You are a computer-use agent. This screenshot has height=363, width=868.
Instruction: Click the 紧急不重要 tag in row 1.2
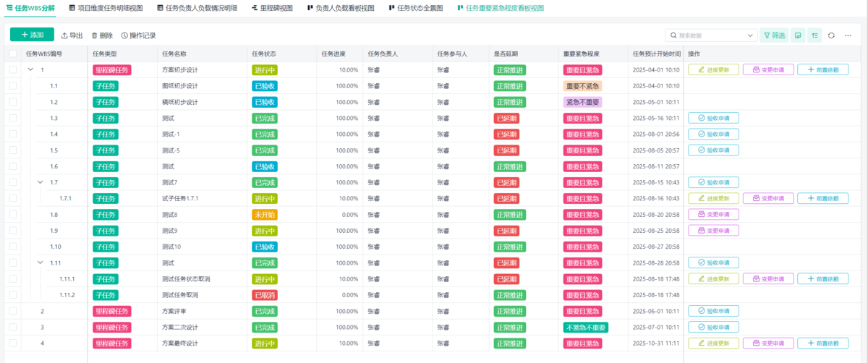click(x=582, y=102)
